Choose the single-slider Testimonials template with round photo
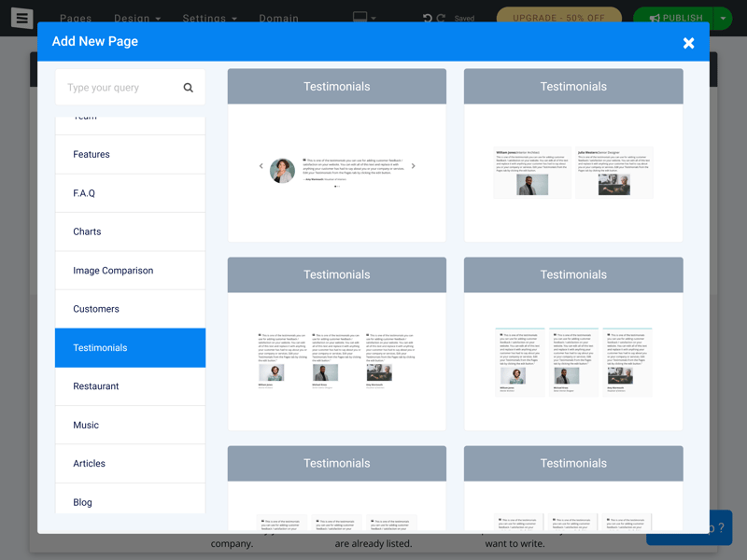Screen dimensions: 747x560 click(337, 155)
